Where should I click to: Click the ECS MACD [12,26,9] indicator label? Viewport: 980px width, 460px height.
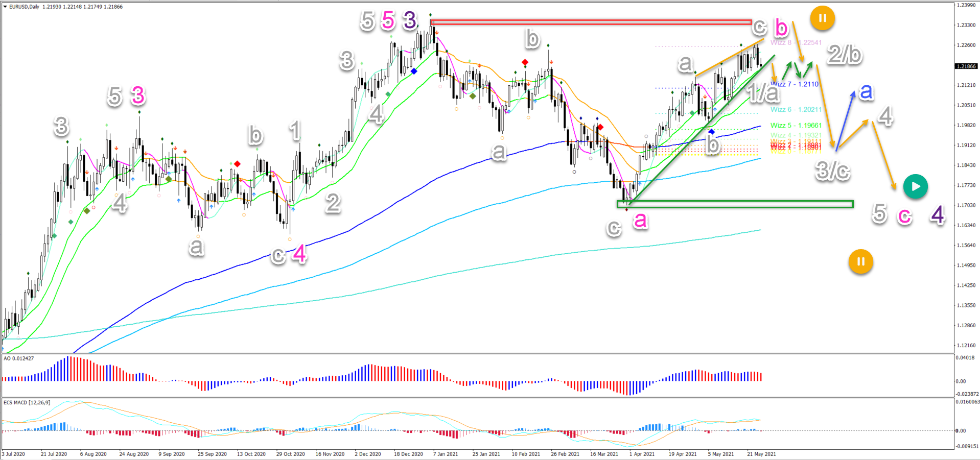27,403
